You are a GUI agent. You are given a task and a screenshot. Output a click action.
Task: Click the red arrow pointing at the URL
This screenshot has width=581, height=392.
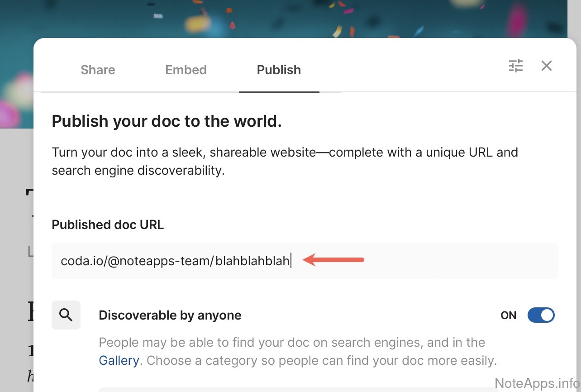(333, 260)
